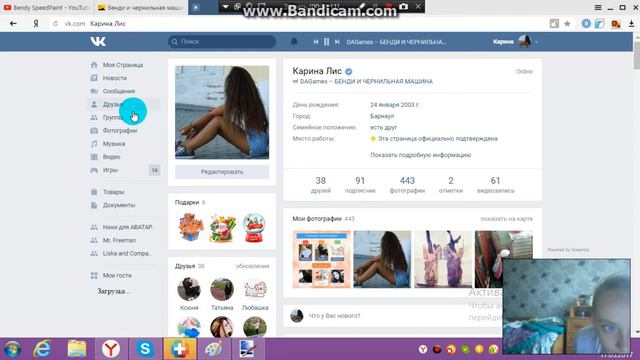This screenshot has width=640, height=360.
Task: Click the Игры notification counter badge
Action: coord(154,170)
